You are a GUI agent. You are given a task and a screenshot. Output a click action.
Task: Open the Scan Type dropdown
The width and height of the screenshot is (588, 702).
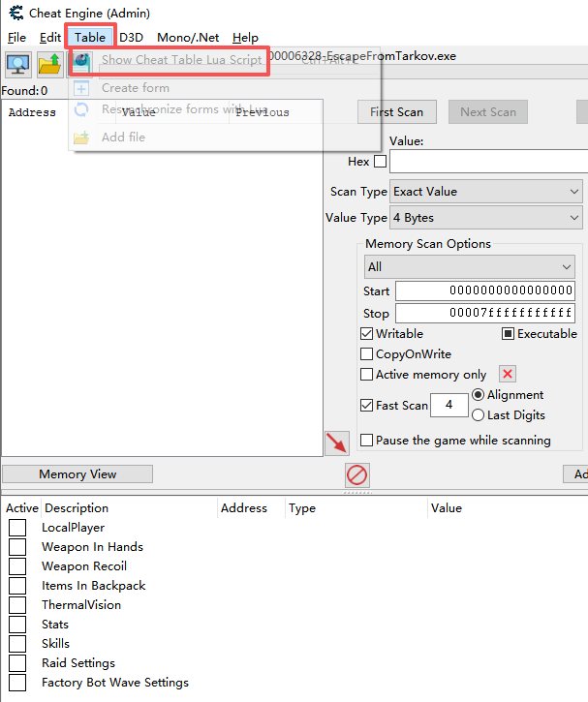tap(485, 192)
